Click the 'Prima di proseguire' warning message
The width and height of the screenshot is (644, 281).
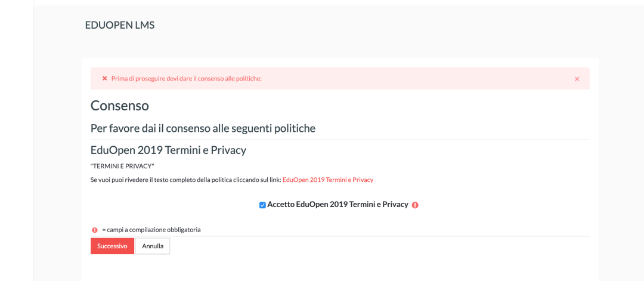[186, 79]
